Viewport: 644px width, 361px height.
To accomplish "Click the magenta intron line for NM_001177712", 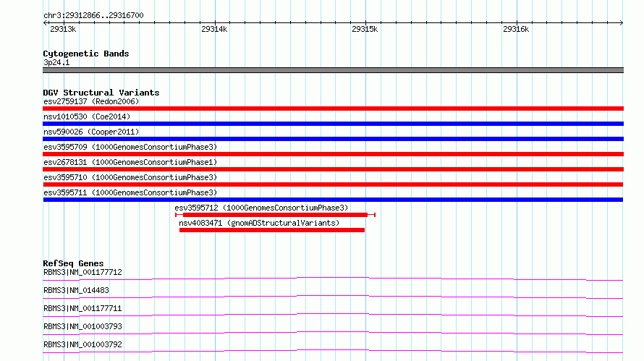I will pyautogui.click(x=333, y=279).
